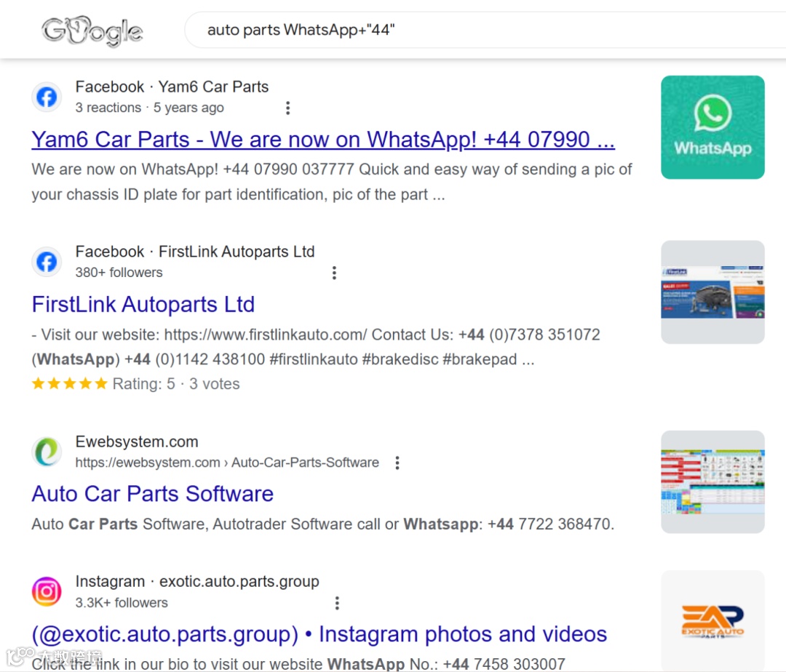Open Auto Car Parts Software thumbnail

tap(712, 481)
